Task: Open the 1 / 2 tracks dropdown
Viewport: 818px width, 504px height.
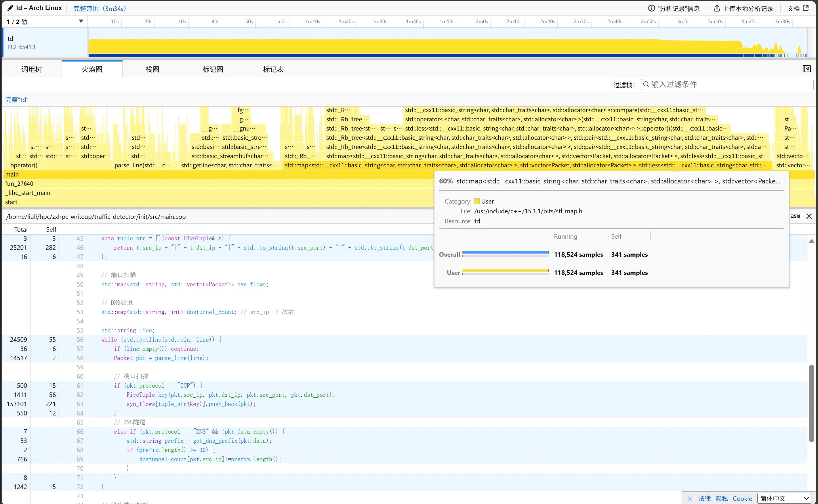Action: point(81,22)
